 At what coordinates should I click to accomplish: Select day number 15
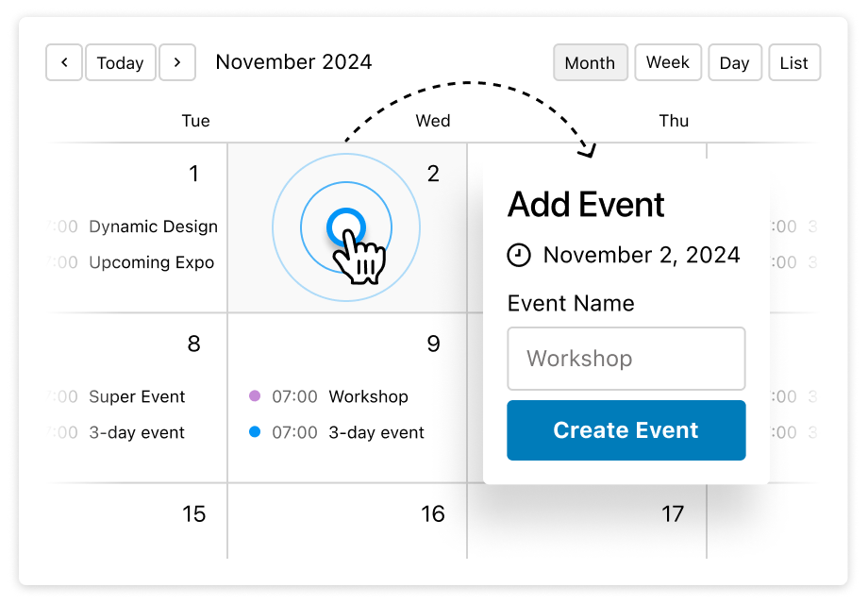[x=193, y=514]
